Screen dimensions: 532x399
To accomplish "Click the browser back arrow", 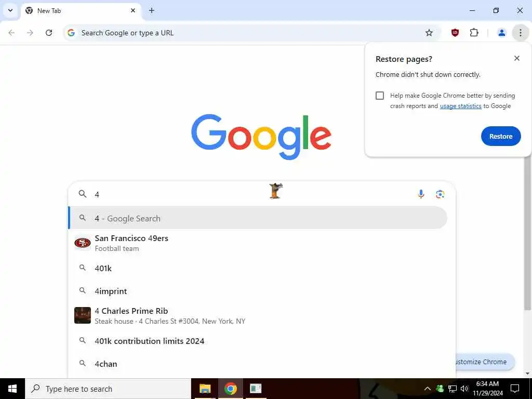I will coord(11,33).
